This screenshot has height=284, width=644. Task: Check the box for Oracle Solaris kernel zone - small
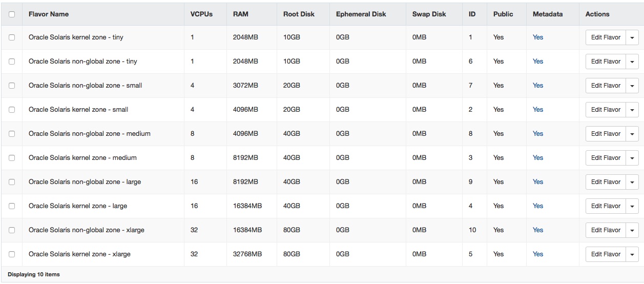(x=12, y=110)
